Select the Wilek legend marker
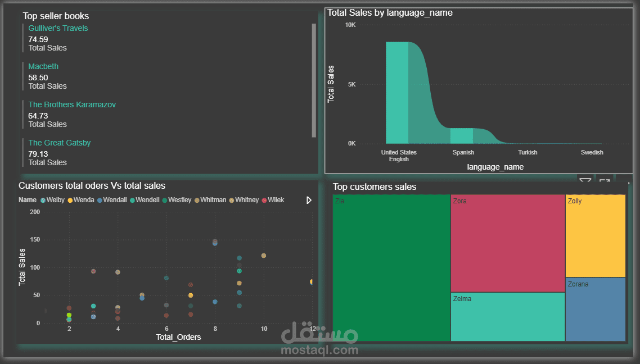The width and height of the screenshot is (640, 364). [264, 200]
